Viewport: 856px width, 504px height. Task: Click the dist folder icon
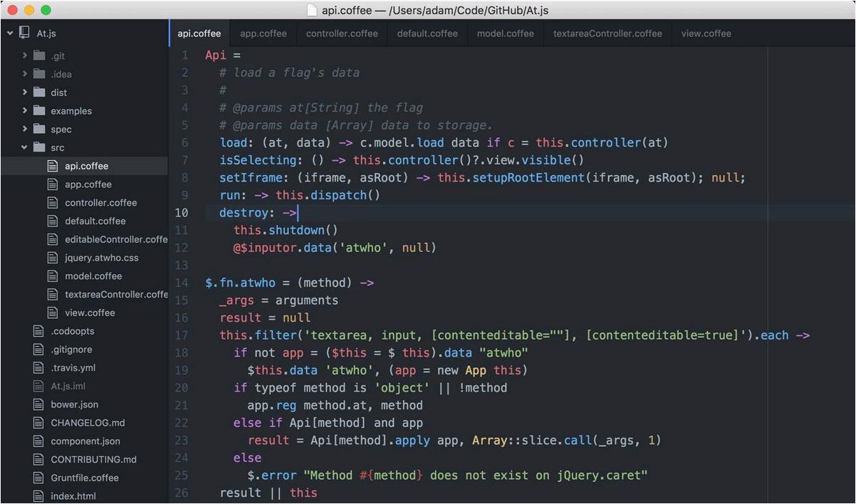pos(38,93)
